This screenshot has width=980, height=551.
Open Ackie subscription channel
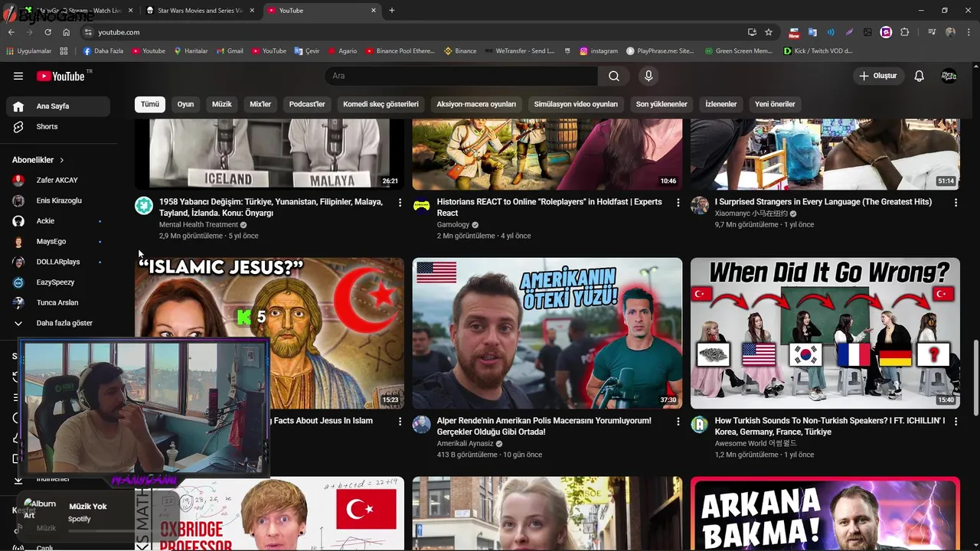click(x=58, y=221)
